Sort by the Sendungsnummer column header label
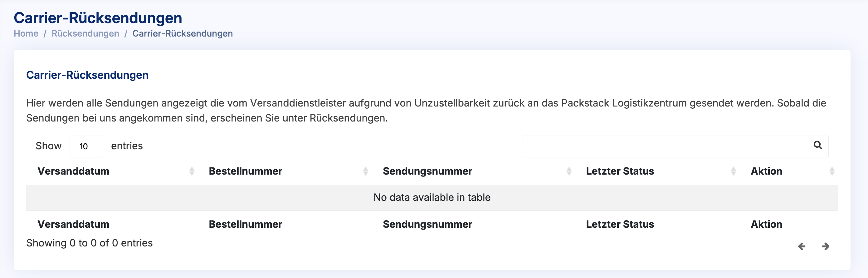 coord(427,171)
